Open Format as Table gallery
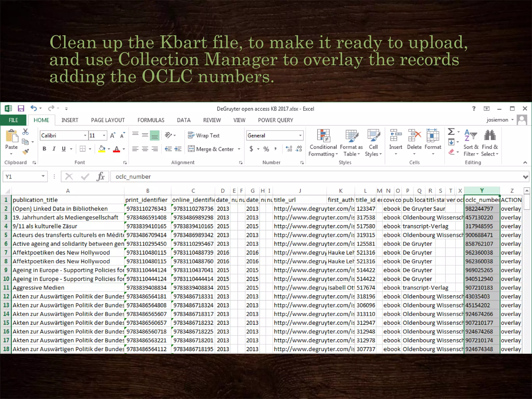 click(351, 143)
